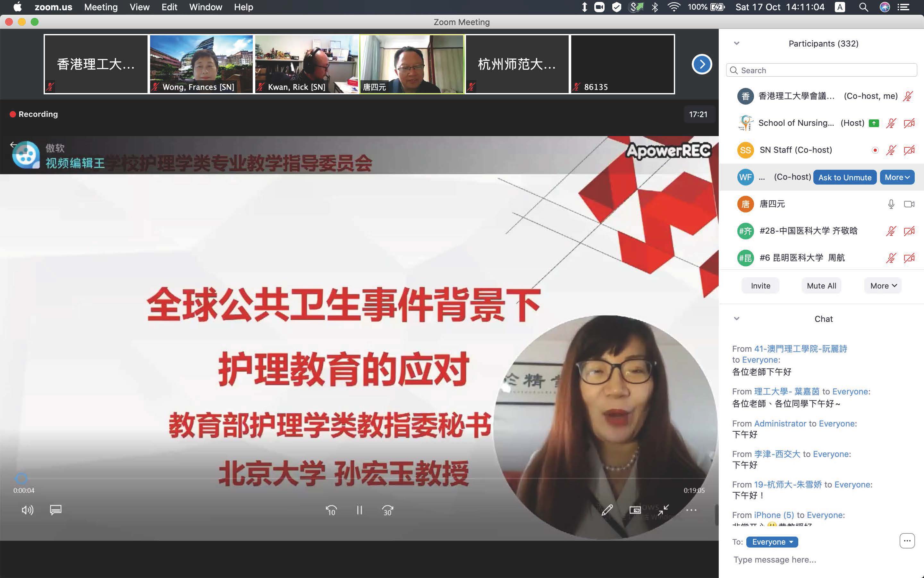Click the Mute All button
924x578 pixels.
coord(821,286)
